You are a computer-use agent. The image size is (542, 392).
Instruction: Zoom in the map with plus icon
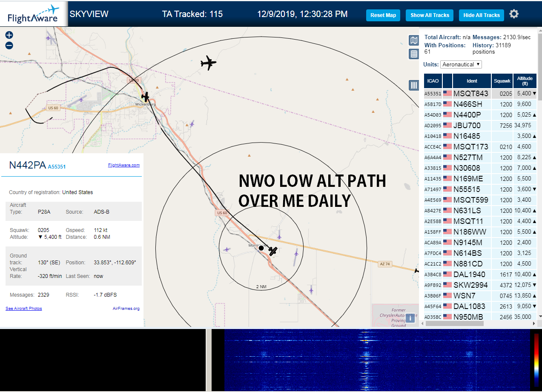click(x=9, y=35)
